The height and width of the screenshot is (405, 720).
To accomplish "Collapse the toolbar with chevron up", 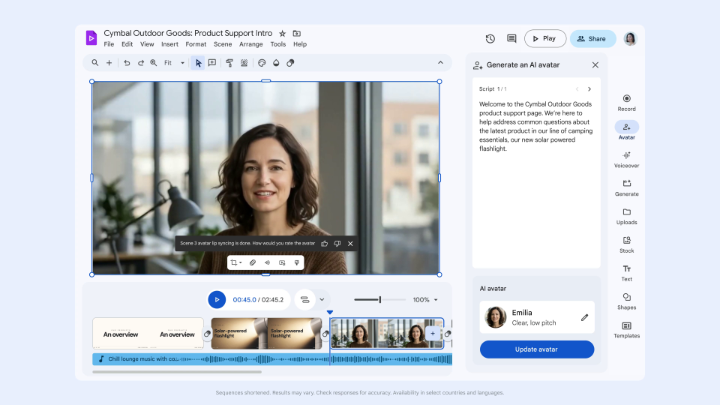I will click(x=440, y=63).
